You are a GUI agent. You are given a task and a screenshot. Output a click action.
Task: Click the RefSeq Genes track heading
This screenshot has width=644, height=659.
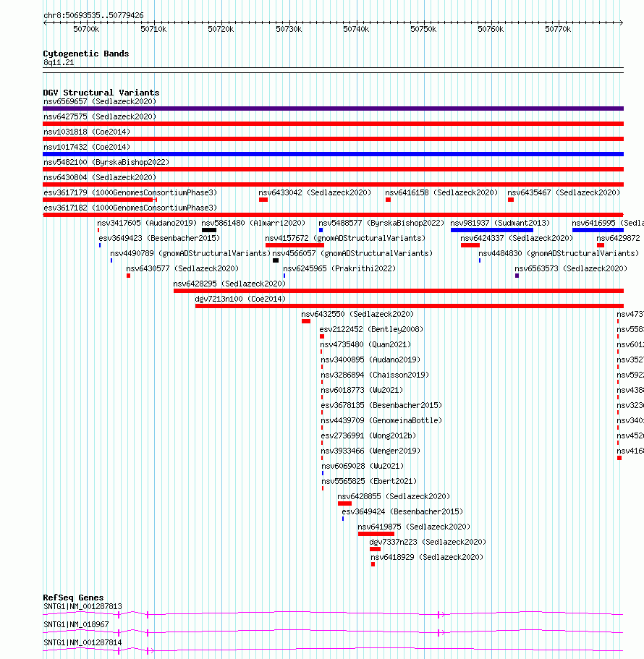(73, 598)
